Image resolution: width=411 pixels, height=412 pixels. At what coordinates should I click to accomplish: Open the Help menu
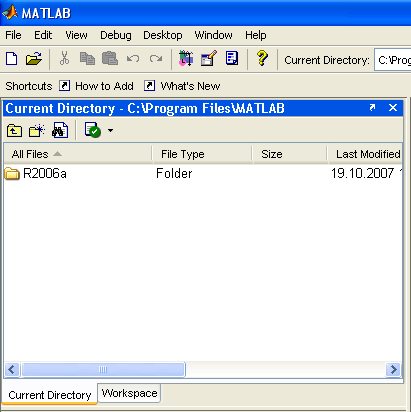click(x=256, y=35)
